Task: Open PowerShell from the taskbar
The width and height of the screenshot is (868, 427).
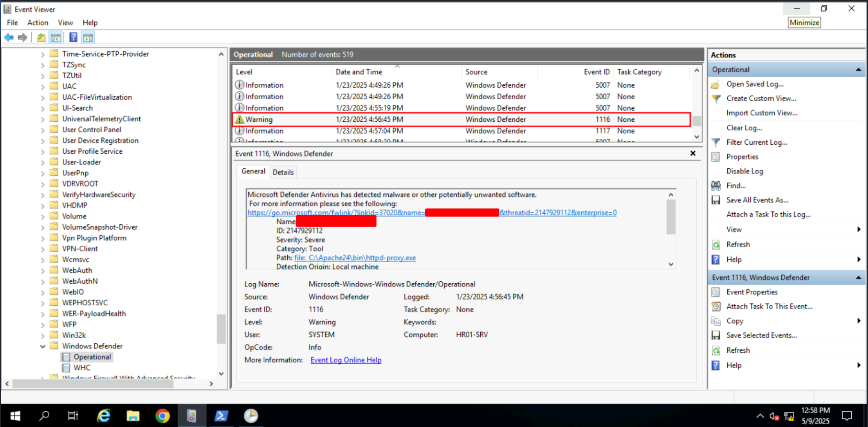Action: tap(221, 415)
